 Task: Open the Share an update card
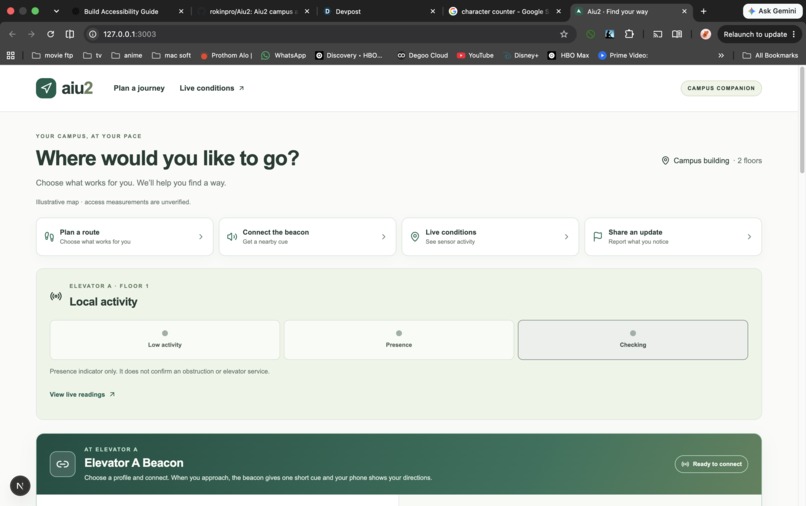click(x=673, y=237)
